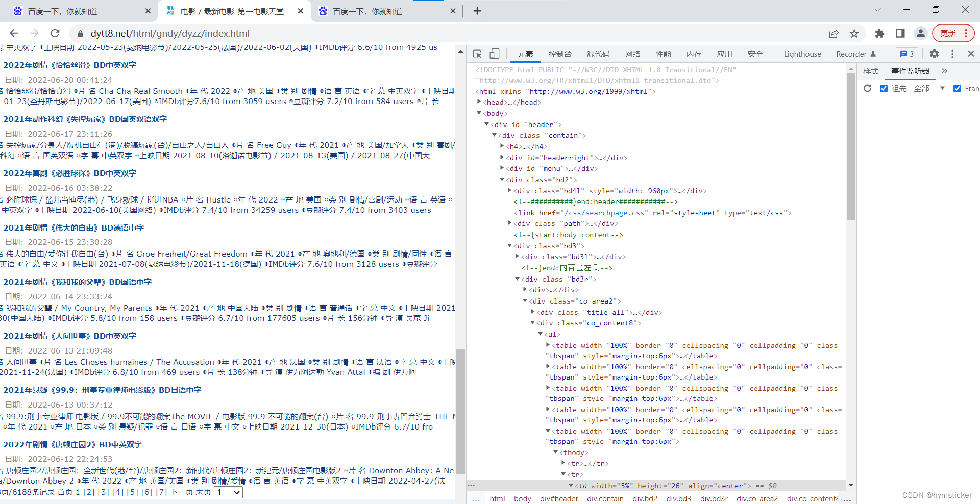Open 2021年剧情《伟大的自由》 movie link

pos(73,228)
